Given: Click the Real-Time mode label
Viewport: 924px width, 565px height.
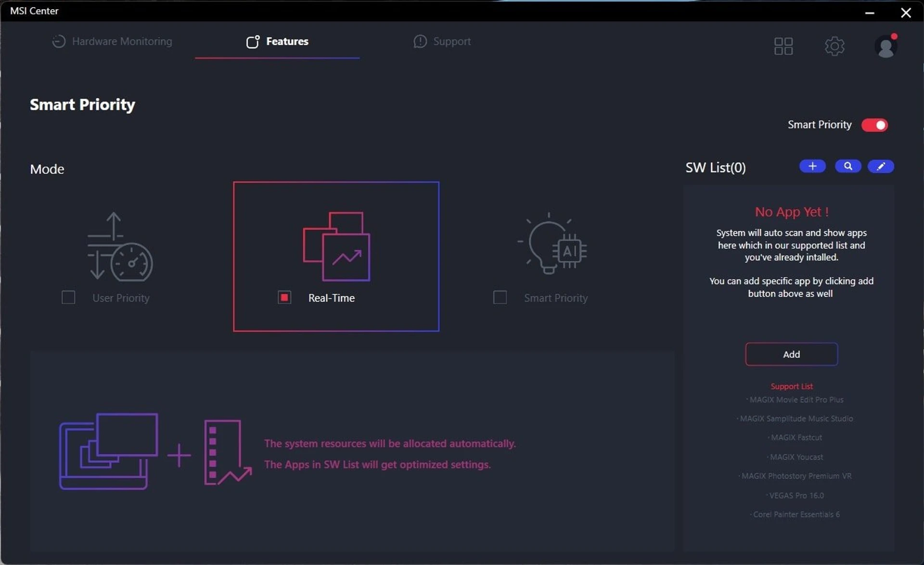Looking at the screenshot, I should 332,298.
